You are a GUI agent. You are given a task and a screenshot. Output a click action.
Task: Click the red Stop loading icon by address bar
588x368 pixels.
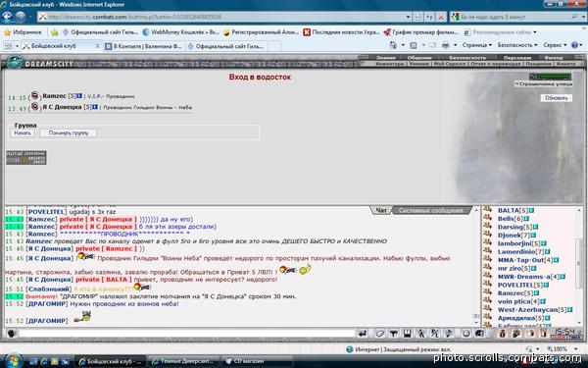coord(441,17)
